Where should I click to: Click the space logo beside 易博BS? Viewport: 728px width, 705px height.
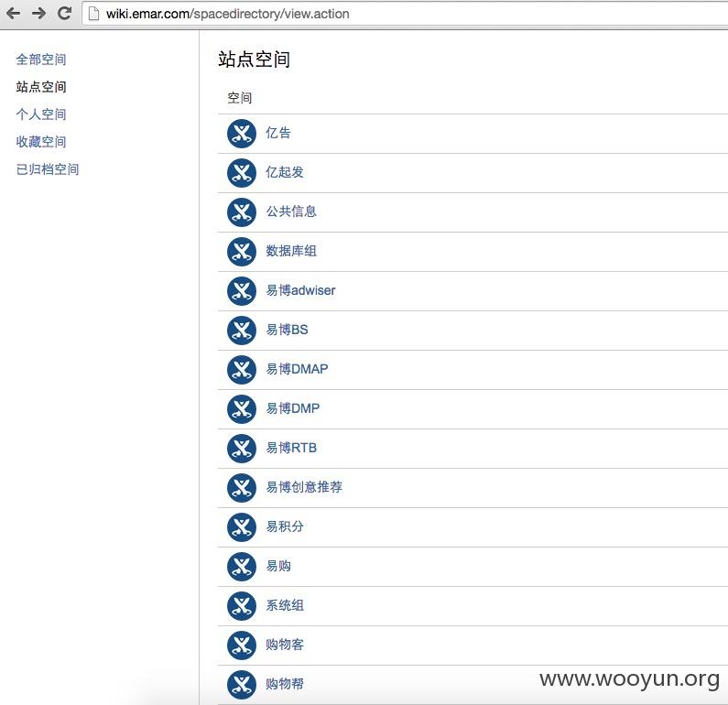tap(242, 331)
